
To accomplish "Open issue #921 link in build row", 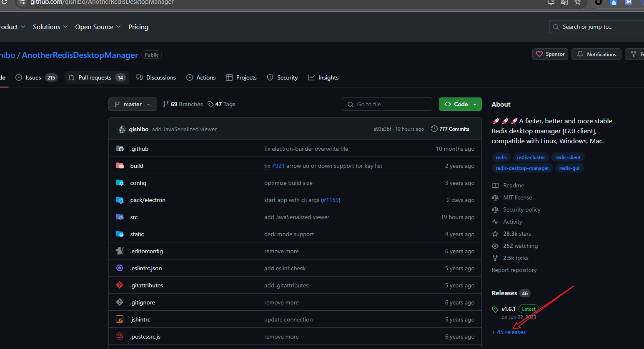I will [x=278, y=166].
